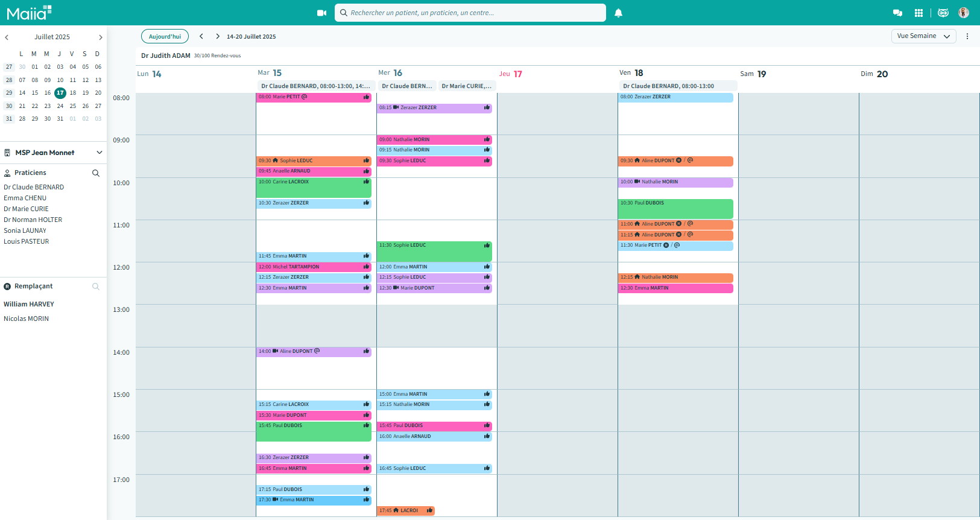Select Dr Norman HOLTER from the list
Viewport: 980px width, 520px height.
tap(33, 220)
